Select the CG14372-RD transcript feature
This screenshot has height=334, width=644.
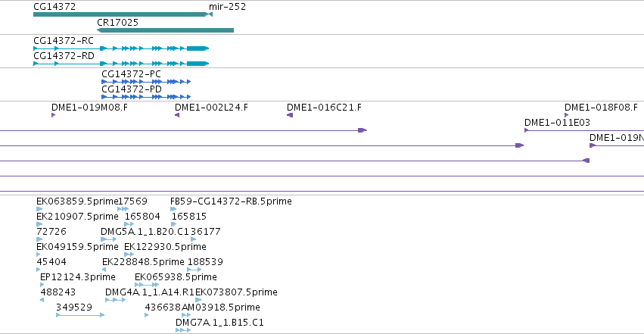[x=121, y=64]
